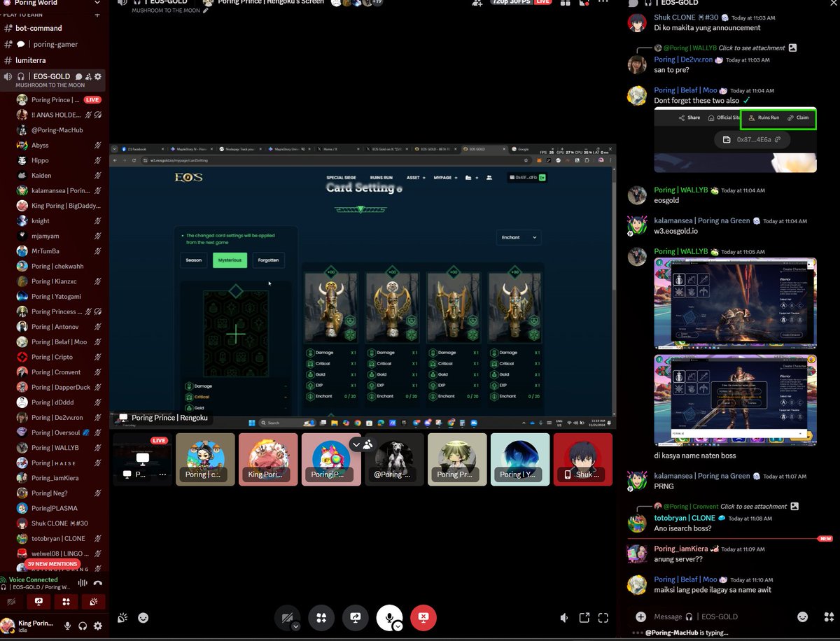Expand the stream with the fullscreen icon

pos(603,618)
